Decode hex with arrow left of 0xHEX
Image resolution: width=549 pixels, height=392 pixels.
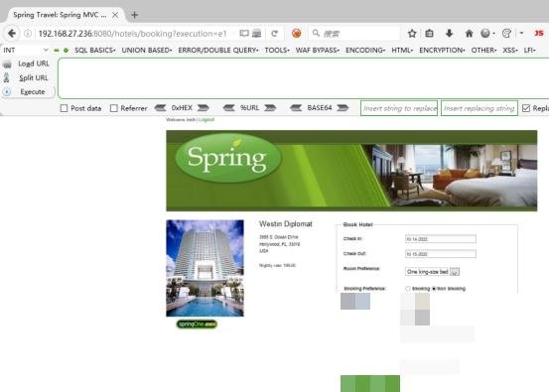161,108
